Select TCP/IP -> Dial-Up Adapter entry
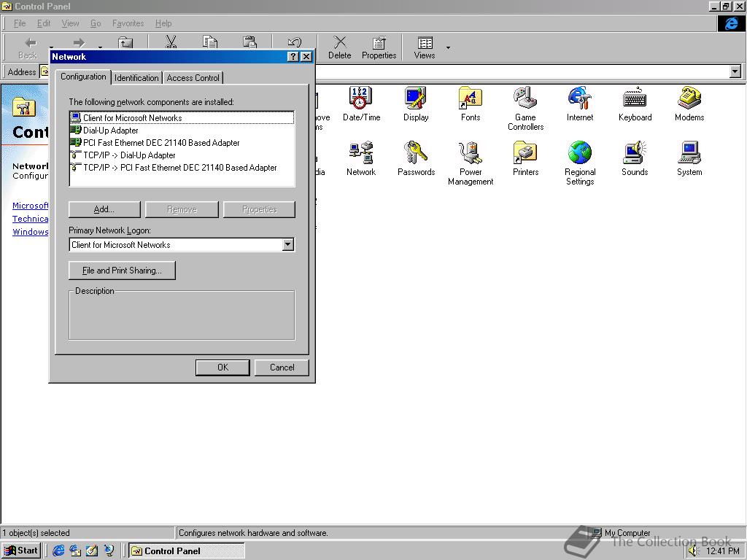This screenshot has height=560, width=747. click(182, 155)
